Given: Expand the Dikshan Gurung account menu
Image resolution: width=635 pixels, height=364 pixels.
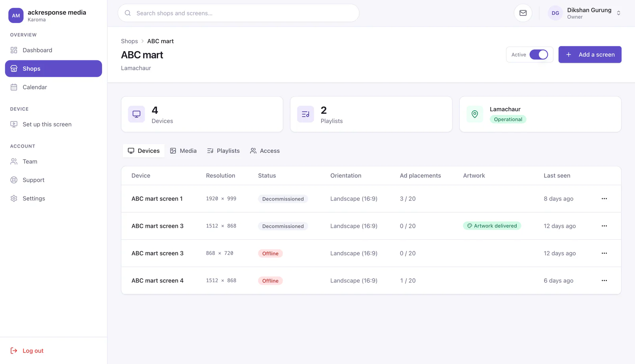Looking at the screenshot, I should tap(618, 13).
